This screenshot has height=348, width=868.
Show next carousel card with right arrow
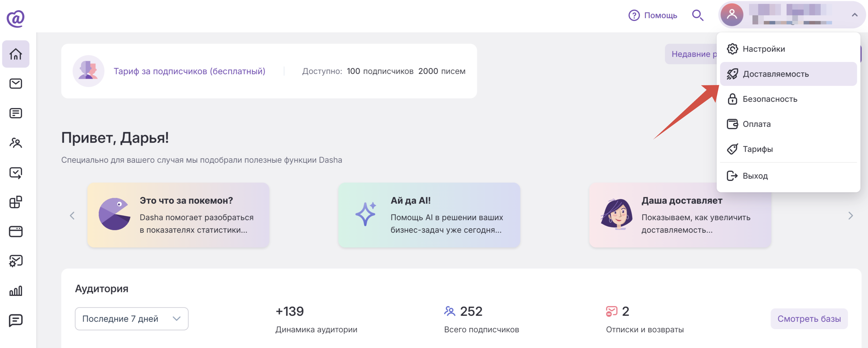(x=850, y=216)
